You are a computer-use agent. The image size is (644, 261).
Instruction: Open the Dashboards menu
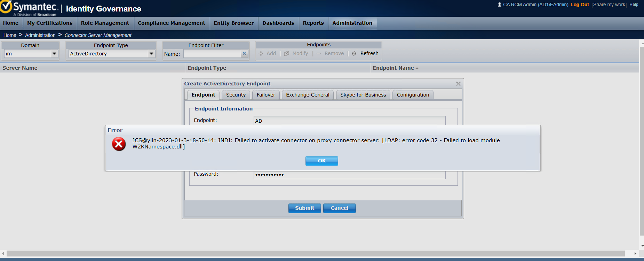tap(278, 23)
